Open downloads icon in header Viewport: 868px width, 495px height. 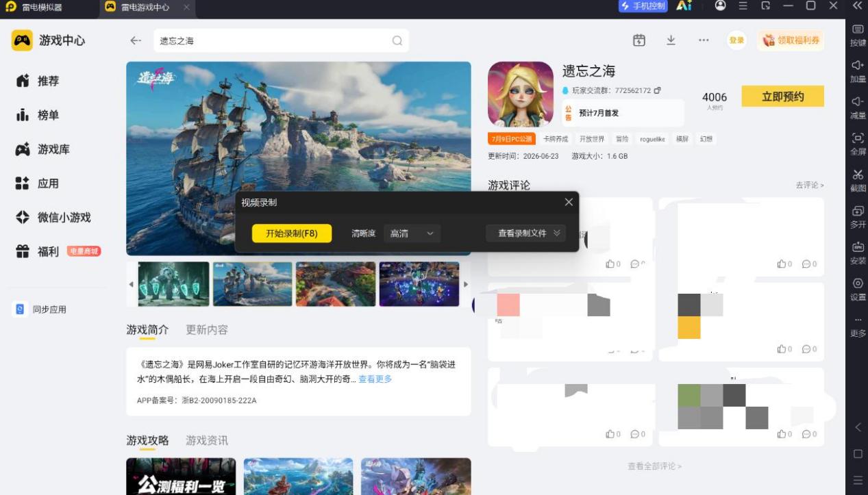(x=671, y=40)
